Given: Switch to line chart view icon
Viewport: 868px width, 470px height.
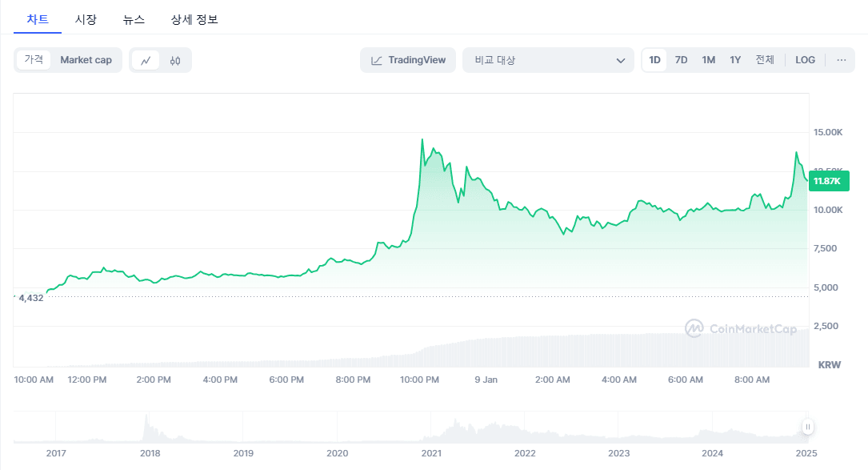Looking at the screenshot, I should click(x=146, y=60).
